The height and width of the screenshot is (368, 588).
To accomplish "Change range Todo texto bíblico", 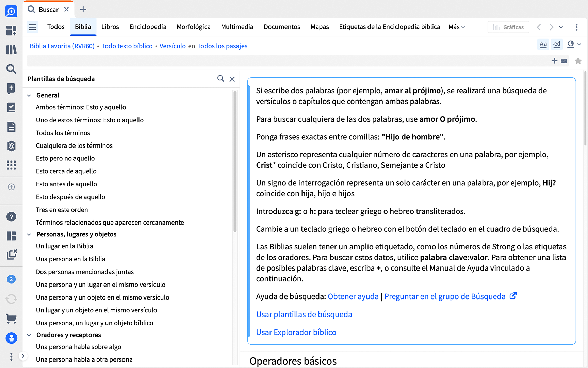I will (x=127, y=46).
